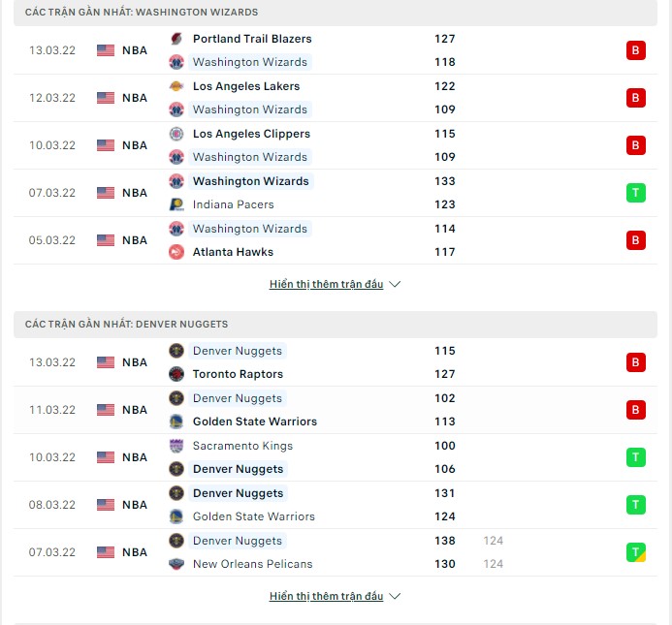Image resolution: width=672 pixels, height=625 pixels.
Task: Click the Los Angeles Clippers logo
Action: [176, 134]
